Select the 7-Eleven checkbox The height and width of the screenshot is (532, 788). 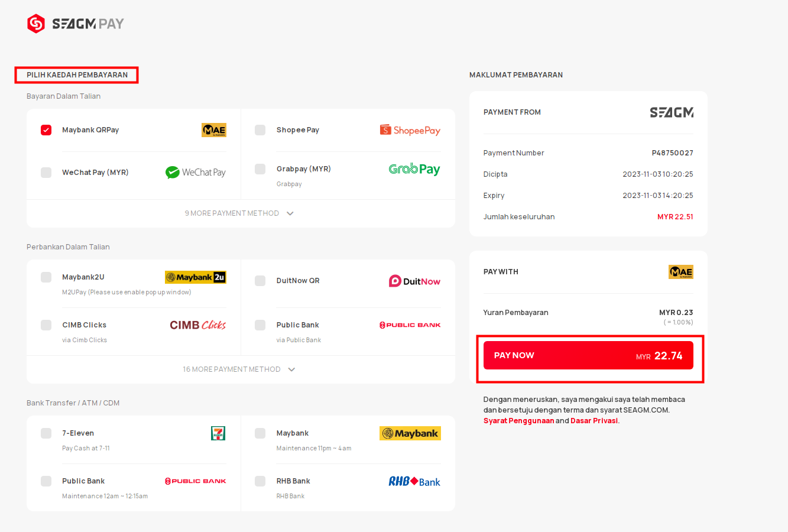pyautogui.click(x=46, y=433)
